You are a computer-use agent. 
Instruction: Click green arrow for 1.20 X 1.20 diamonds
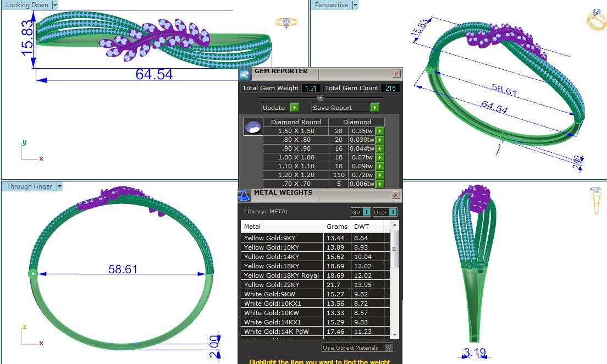point(379,175)
